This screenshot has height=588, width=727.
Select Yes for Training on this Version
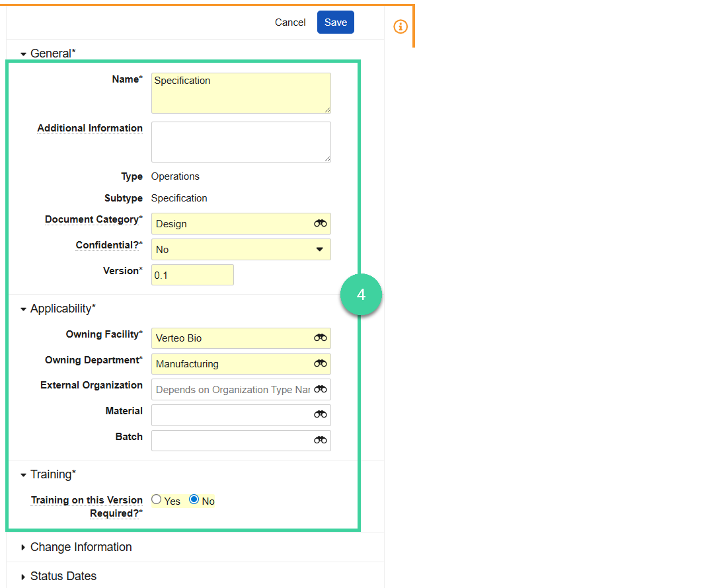tap(156, 499)
